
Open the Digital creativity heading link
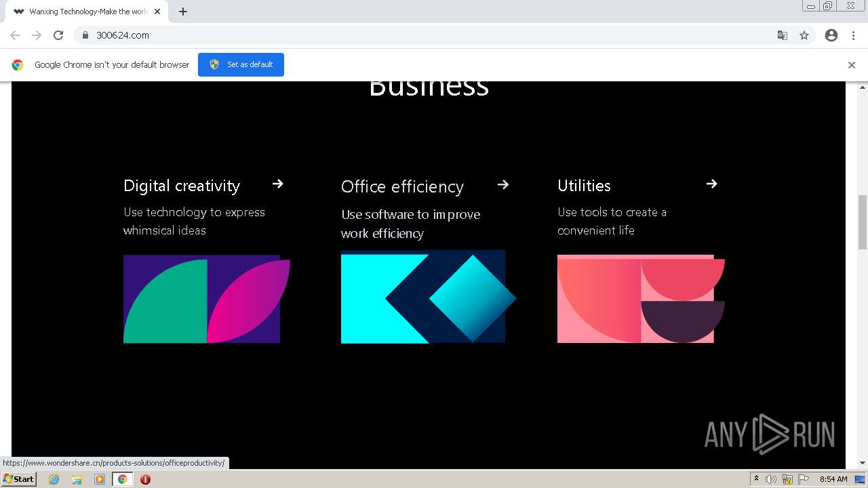pyautogui.click(x=182, y=186)
